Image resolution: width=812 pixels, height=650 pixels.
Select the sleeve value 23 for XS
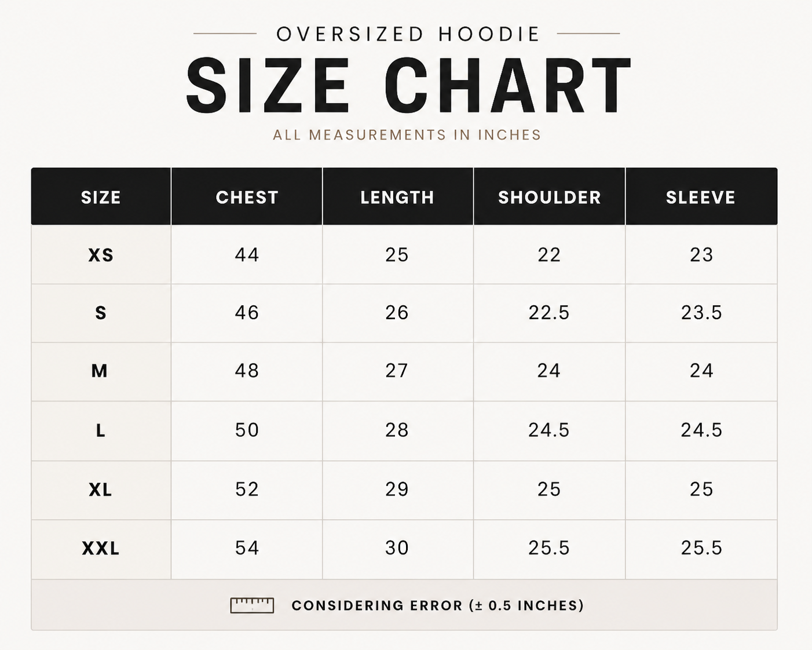pos(701,255)
